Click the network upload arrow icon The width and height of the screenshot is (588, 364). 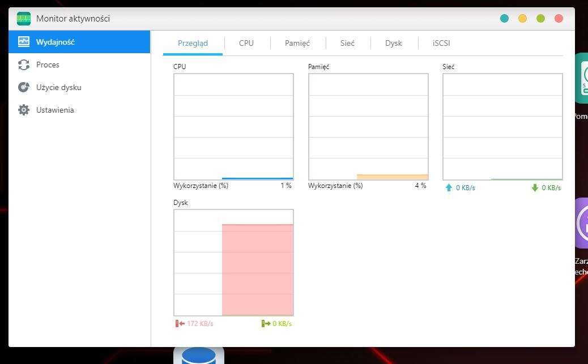(449, 187)
